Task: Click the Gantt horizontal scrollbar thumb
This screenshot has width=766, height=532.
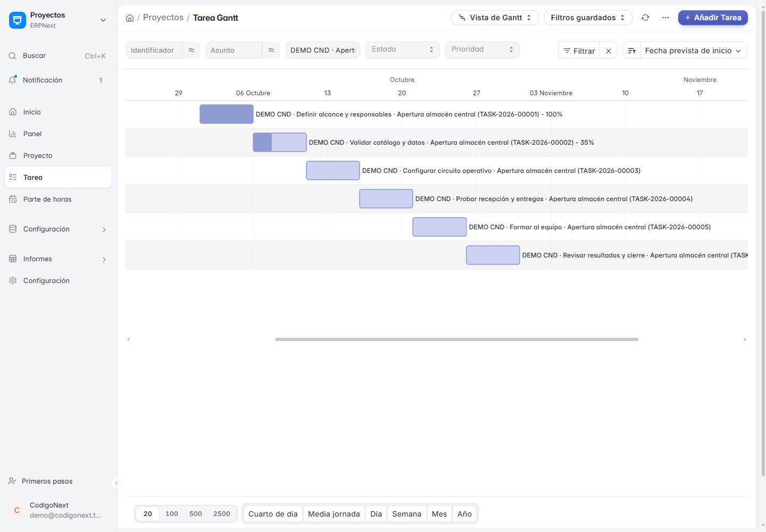Action: 457,339
